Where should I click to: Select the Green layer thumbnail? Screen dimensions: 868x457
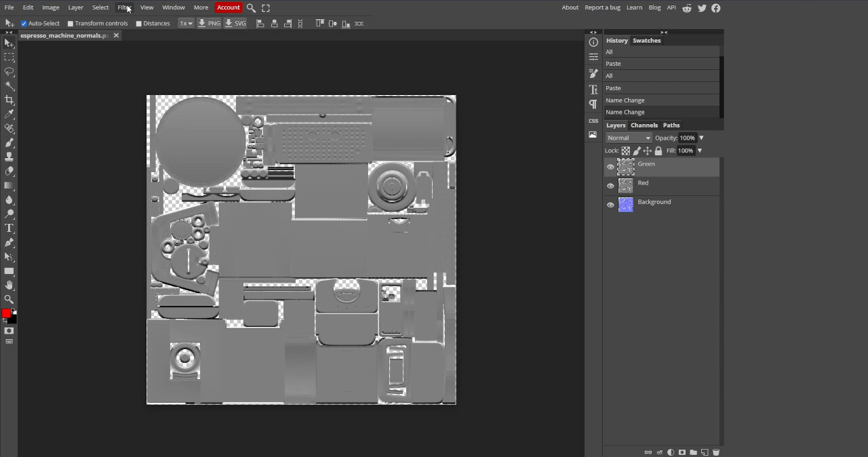[x=625, y=166]
